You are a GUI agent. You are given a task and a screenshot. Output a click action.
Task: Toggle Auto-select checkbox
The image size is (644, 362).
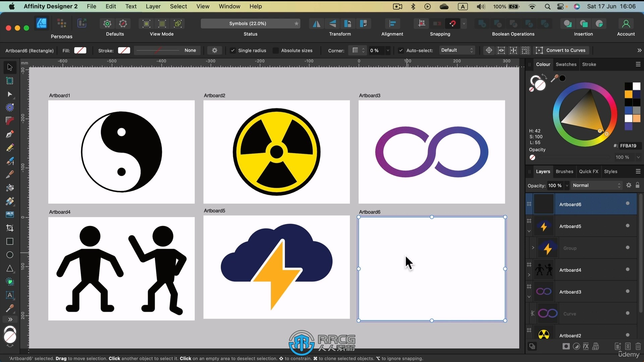pyautogui.click(x=401, y=50)
